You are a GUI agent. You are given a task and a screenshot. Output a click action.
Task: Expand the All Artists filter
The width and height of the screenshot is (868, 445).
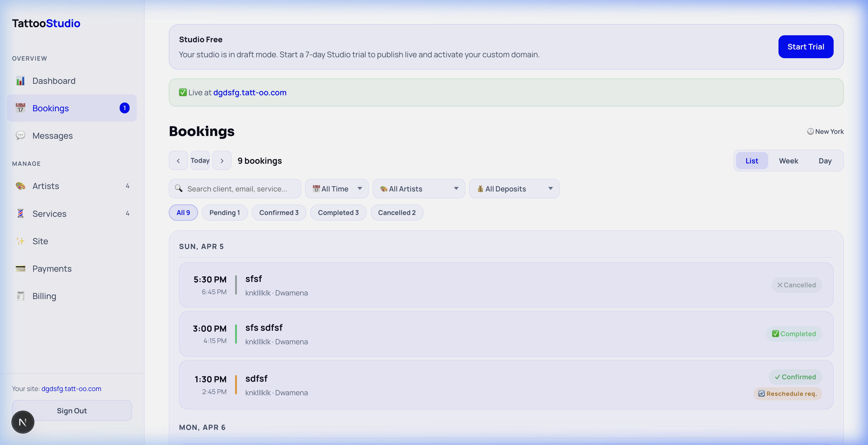click(x=419, y=188)
